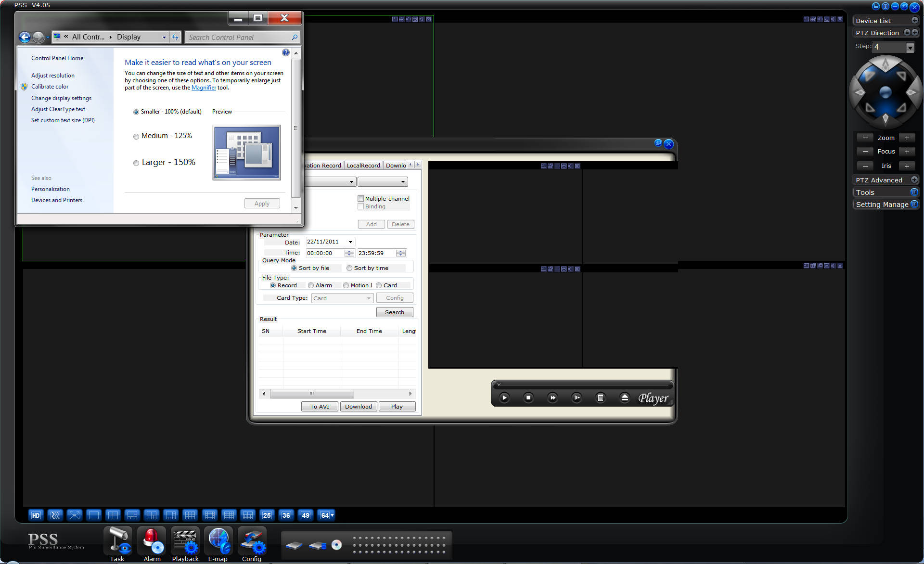The width and height of the screenshot is (924, 564).
Task: Click the Player progress slider bar
Action: [x=582, y=385]
